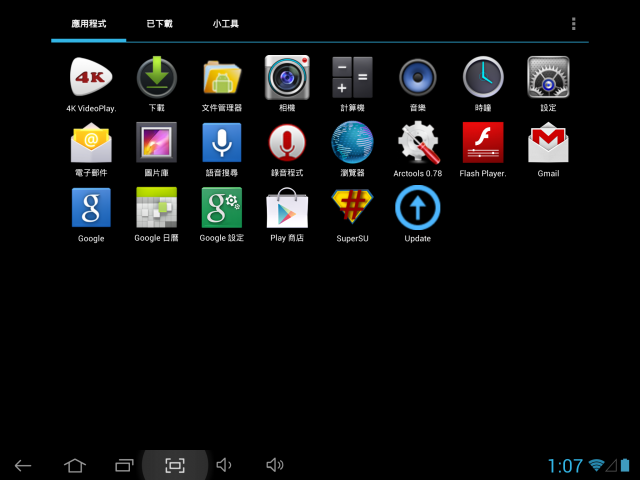Go to the Home screen button
The width and height of the screenshot is (640, 480).
pos(75,465)
